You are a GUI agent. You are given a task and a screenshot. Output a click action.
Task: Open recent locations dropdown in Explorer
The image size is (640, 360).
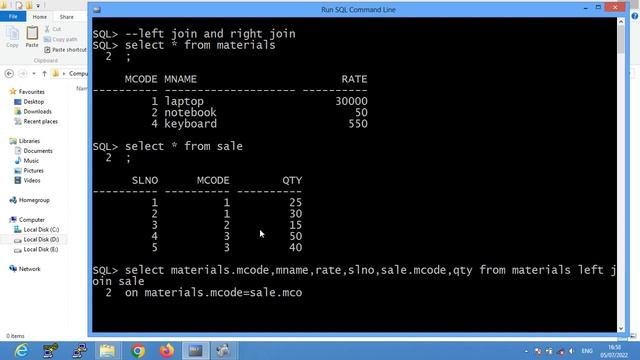(34, 73)
